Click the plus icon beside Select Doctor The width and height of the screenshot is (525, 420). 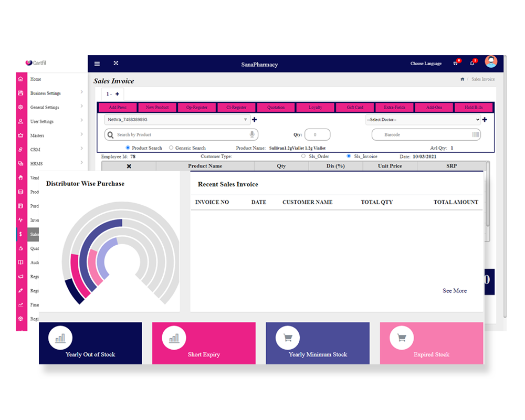click(x=485, y=120)
